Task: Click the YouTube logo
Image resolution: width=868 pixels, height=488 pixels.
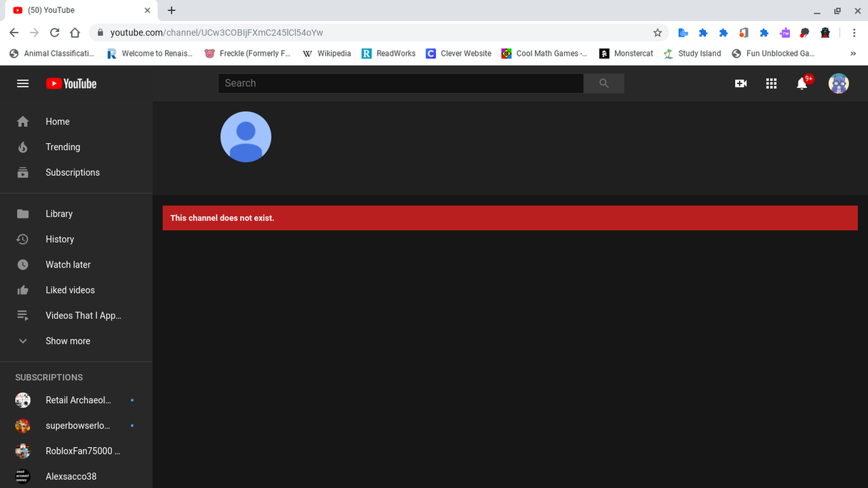Action: (71, 83)
